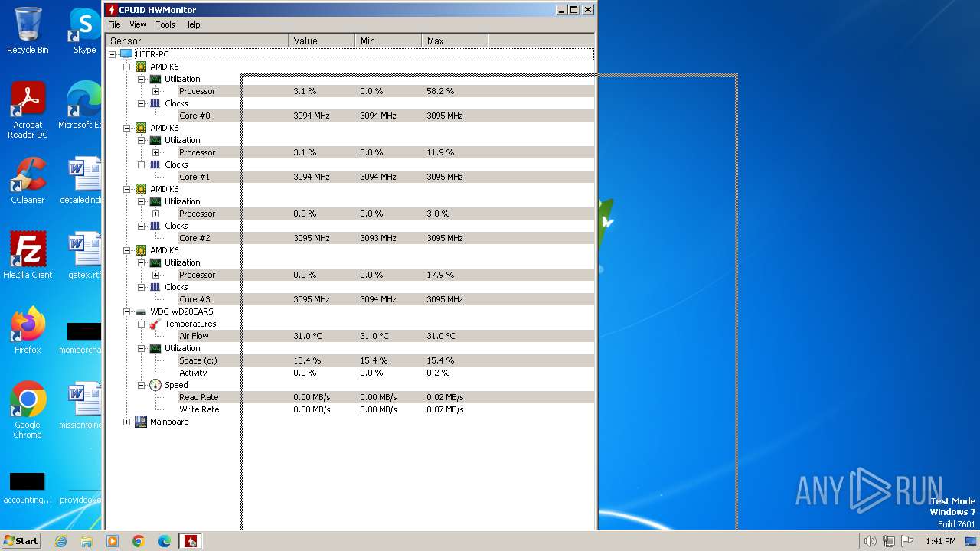Collapse the Speed node
980x551 pixels.
141,385
